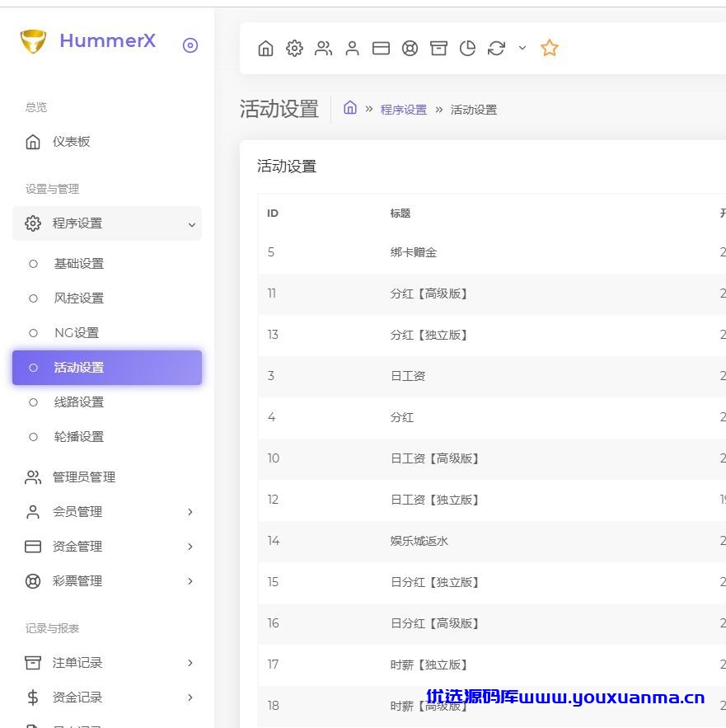Click ID cell 18 in table
The height and width of the screenshot is (728, 726).
273,706
